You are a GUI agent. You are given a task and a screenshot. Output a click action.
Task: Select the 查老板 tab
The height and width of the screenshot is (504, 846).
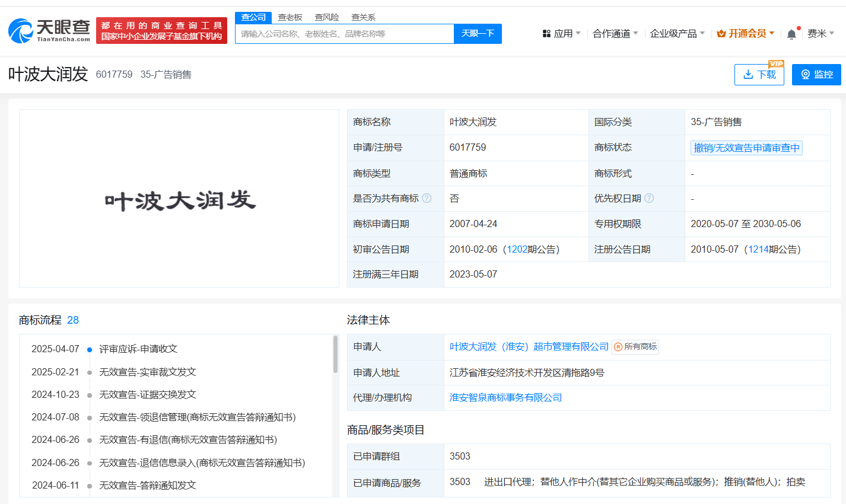(290, 17)
